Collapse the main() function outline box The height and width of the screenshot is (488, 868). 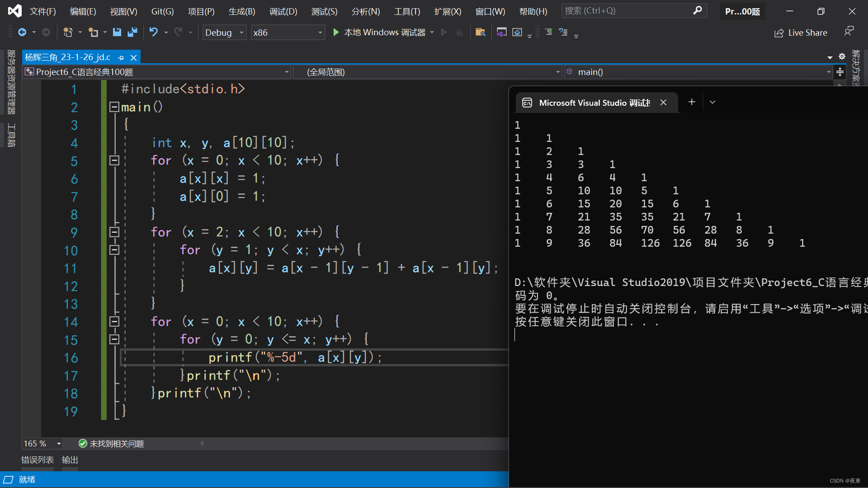tap(114, 107)
